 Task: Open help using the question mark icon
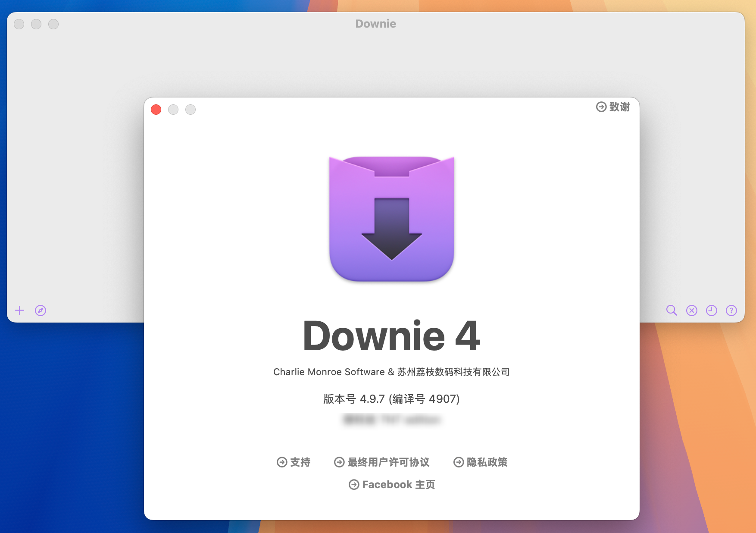[731, 310]
